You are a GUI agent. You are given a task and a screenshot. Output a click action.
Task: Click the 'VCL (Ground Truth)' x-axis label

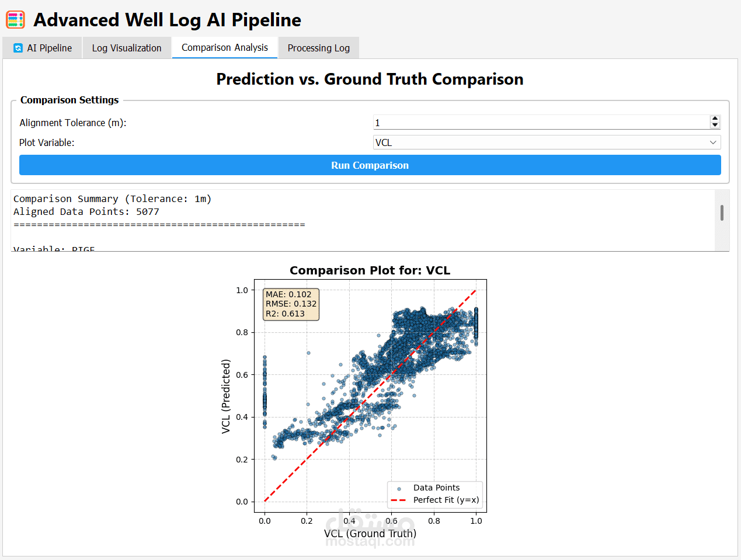pos(370,534)
